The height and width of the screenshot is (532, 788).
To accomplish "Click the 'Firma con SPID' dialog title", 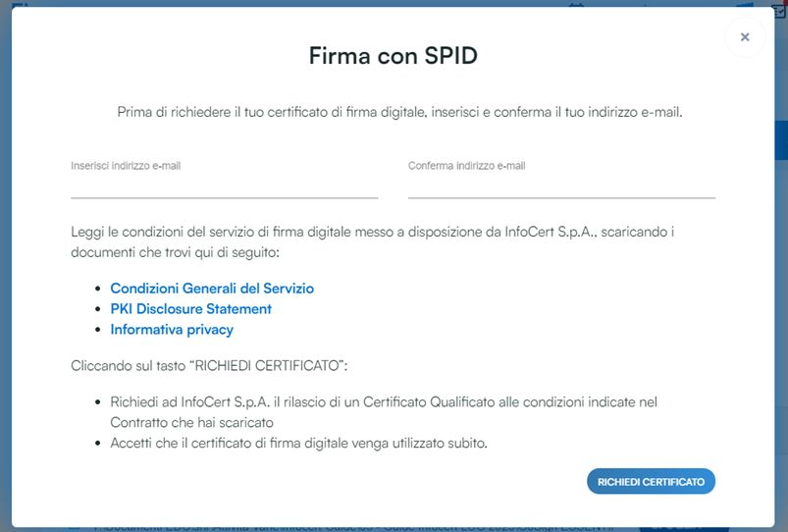I will pos(393,55).
